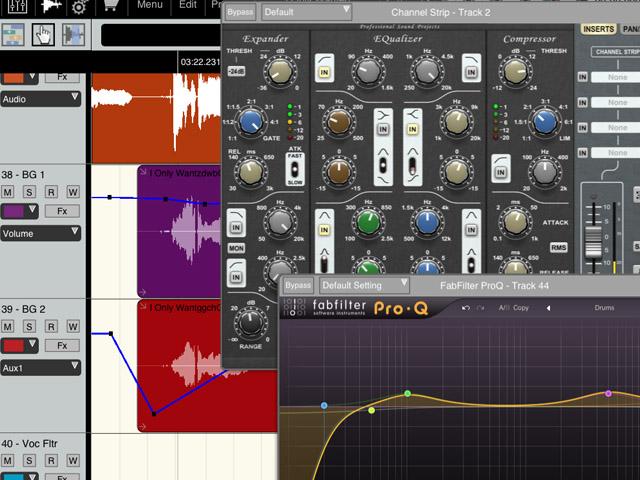This screenshot has height=480, width=640.
Task: Click the Copy button in Pro-Q
Action: tap(521, 308)
